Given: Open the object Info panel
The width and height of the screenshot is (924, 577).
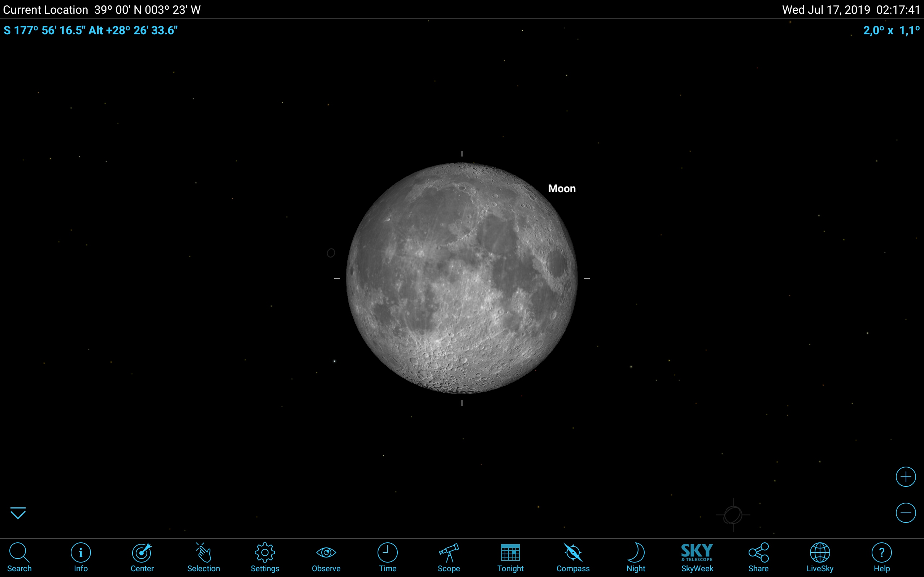Looking at the screenshot, I should tap(80, 557).
